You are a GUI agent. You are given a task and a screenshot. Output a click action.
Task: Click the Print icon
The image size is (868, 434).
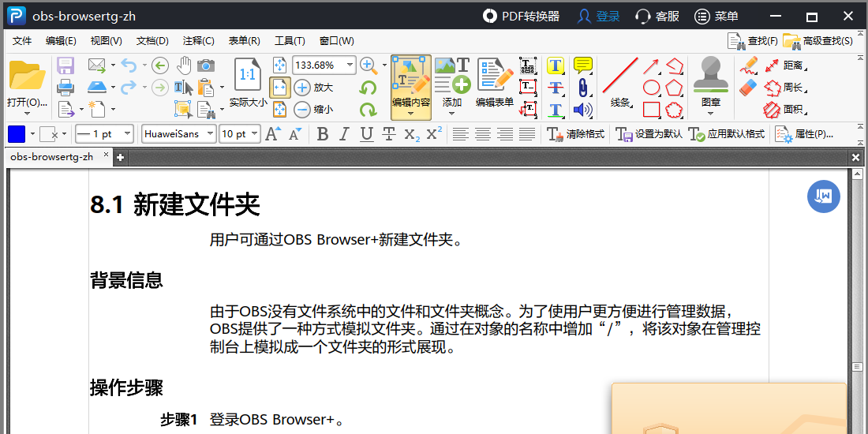point(65,88)
